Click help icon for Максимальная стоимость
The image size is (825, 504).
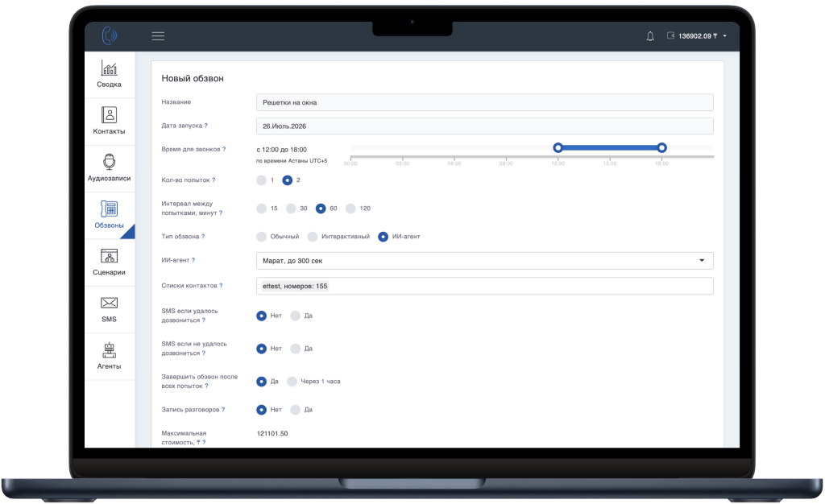[204, 443]
